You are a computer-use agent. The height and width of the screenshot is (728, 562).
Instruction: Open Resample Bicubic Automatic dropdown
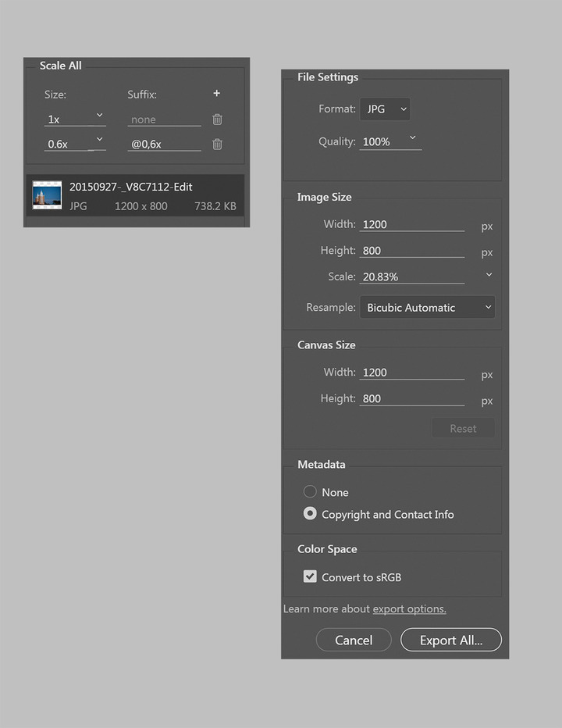pos(427,307)
